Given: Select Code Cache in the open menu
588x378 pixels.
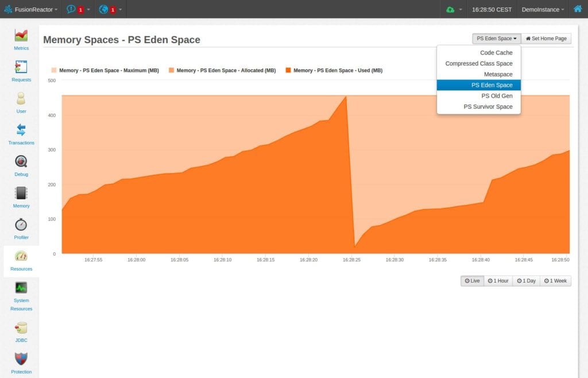Looking at the screenshot, I should (496, 52).
